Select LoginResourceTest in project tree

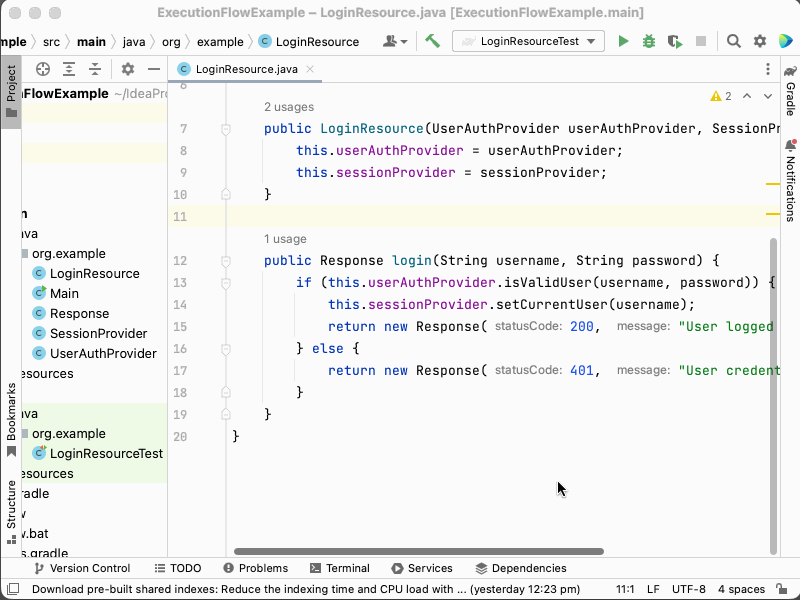click(x=97, y=453)
